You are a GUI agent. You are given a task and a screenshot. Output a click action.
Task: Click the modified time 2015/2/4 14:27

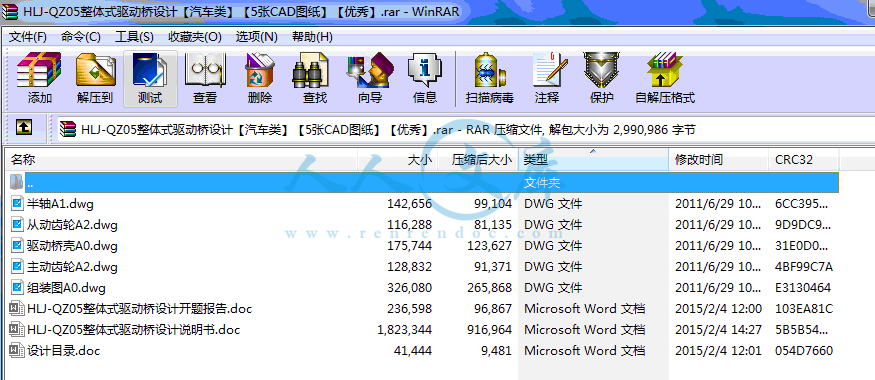[718, 330]
